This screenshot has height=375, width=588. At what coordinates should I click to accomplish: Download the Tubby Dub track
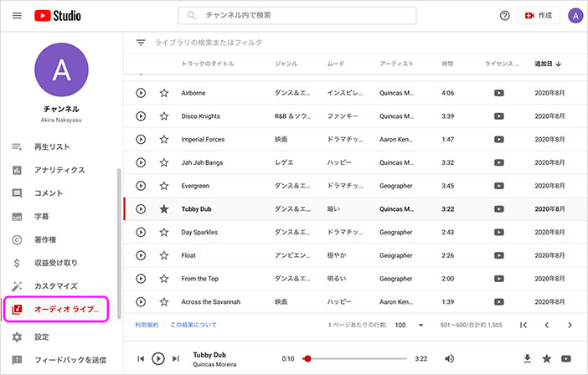527,358
